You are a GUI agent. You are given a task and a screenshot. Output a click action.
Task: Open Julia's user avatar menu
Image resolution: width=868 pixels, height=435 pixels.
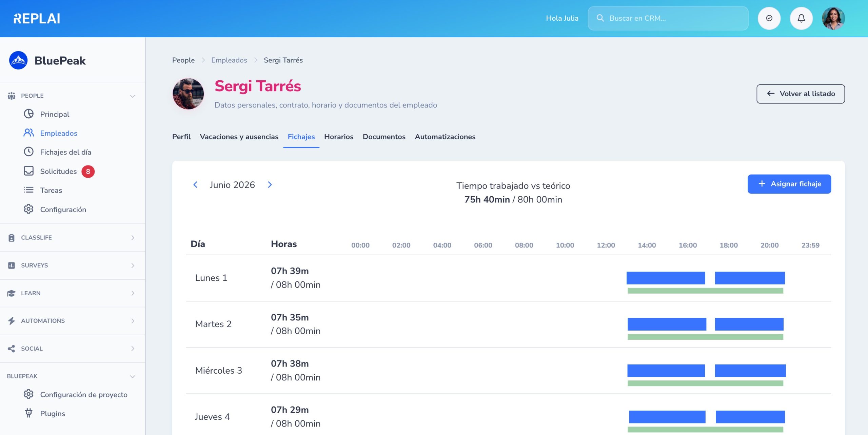[x=833, y=18]
